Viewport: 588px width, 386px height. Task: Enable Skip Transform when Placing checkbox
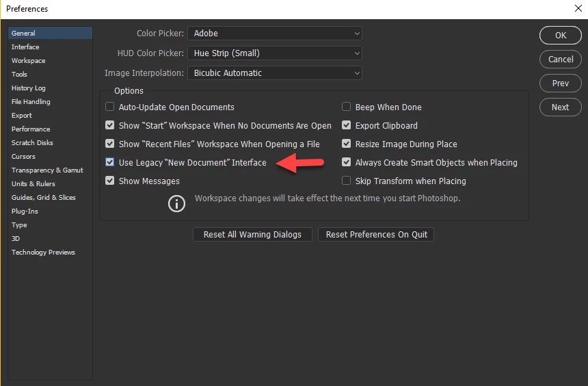346,181
